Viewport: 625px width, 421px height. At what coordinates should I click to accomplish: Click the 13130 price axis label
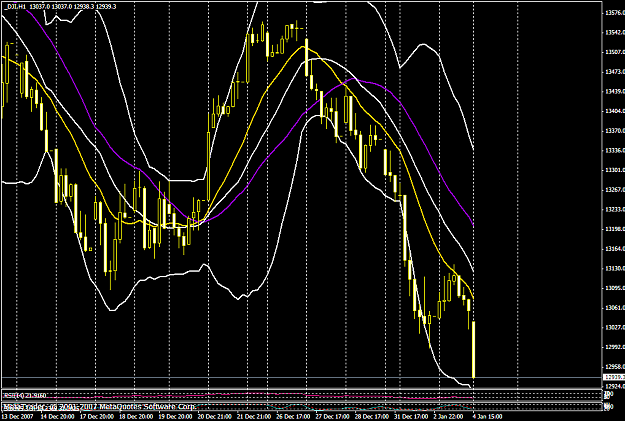point(615,269)
